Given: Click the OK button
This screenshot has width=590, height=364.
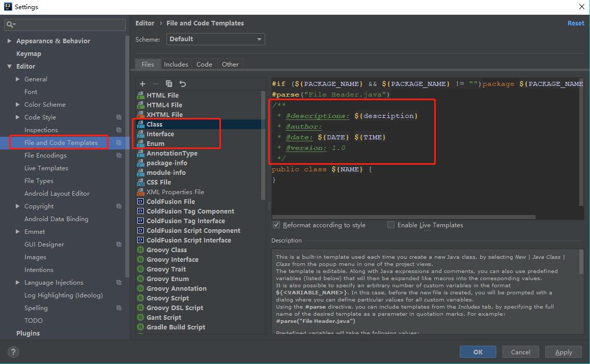Looking at the screenshot, I should coord(478,352).
